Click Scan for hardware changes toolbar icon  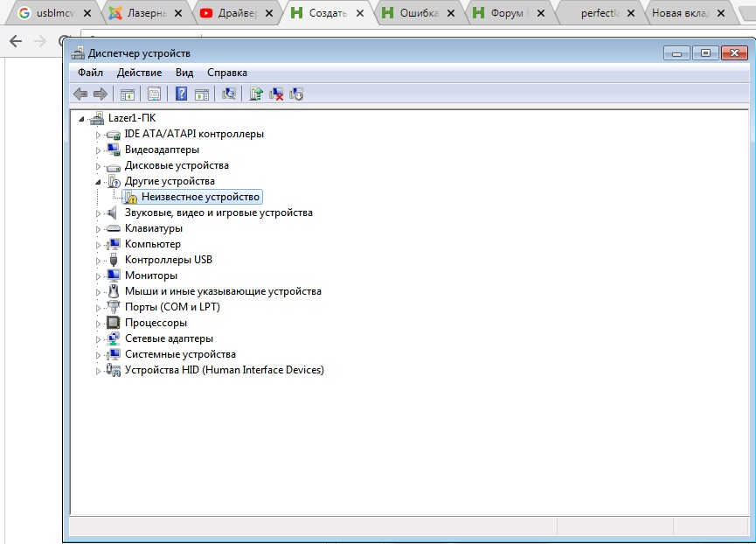pos(229,94)
